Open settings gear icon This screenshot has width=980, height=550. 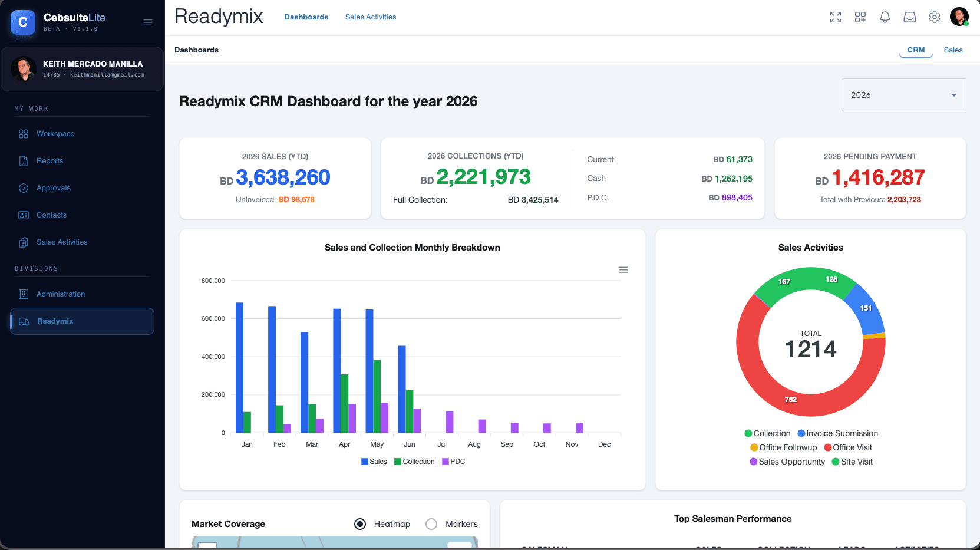[x=935, y=17]
